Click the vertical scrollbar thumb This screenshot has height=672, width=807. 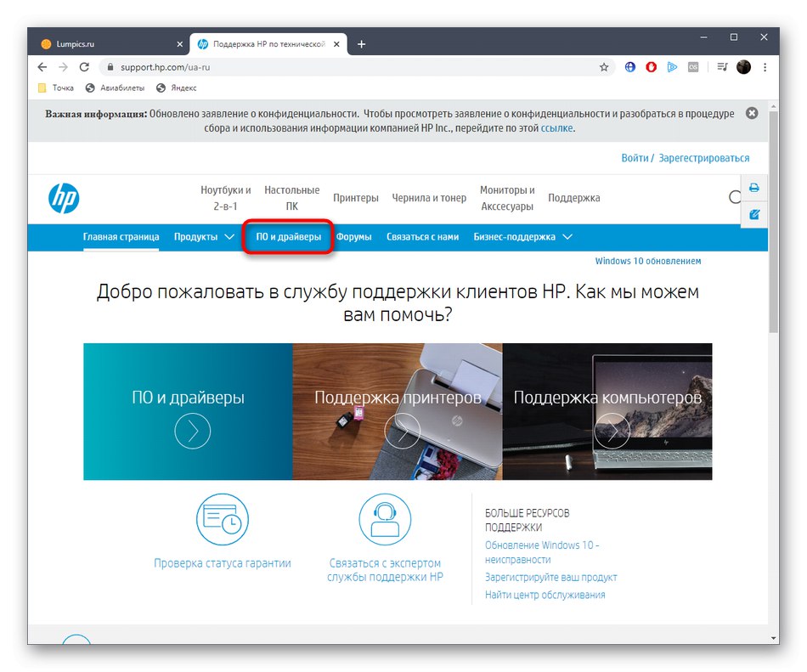774,221
